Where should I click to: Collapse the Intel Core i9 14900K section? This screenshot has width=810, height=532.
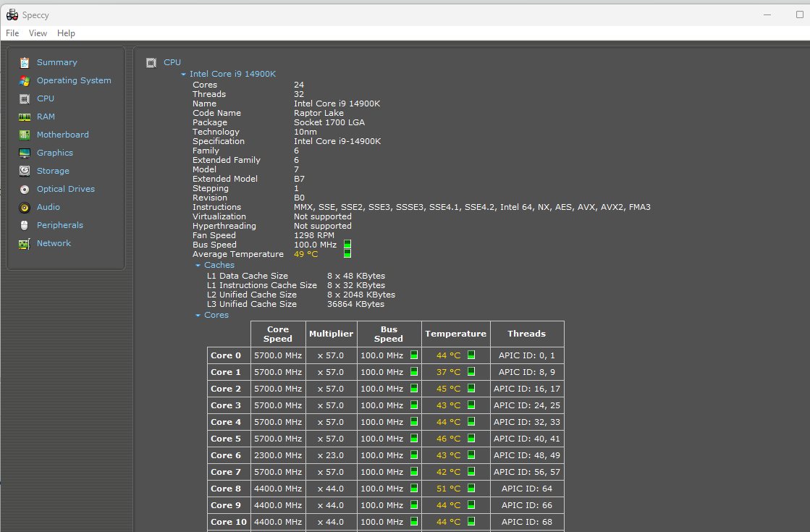(184, 75)
